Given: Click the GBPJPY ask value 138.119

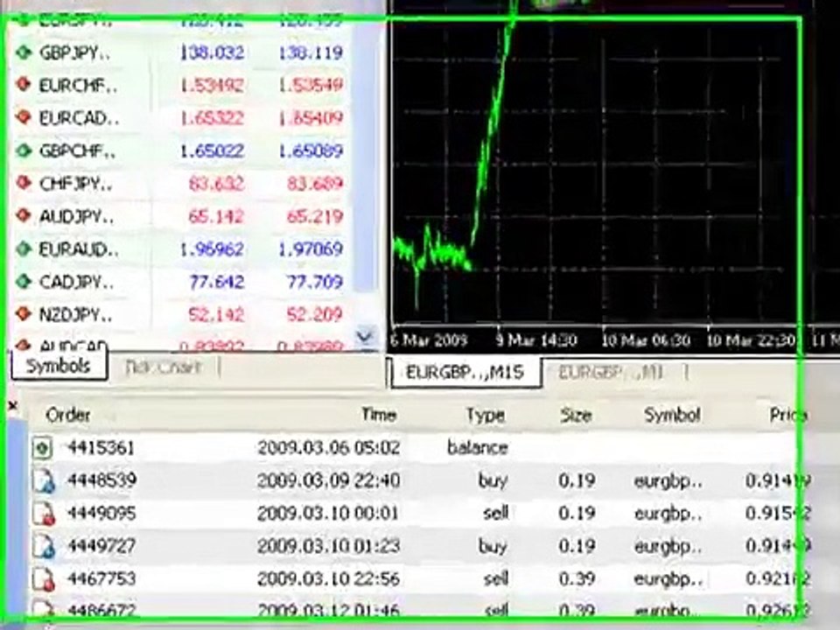Looking at the screenshot, I should coord(311,52).
